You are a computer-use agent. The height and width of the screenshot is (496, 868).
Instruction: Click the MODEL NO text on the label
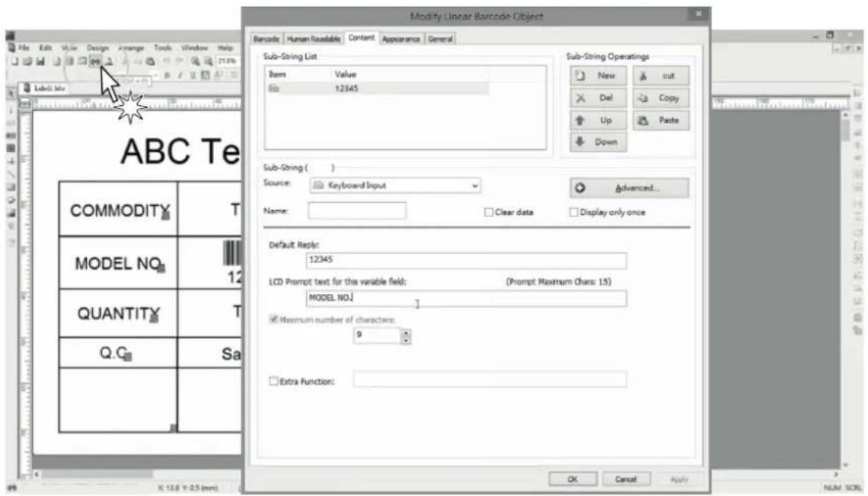[119, 264]
